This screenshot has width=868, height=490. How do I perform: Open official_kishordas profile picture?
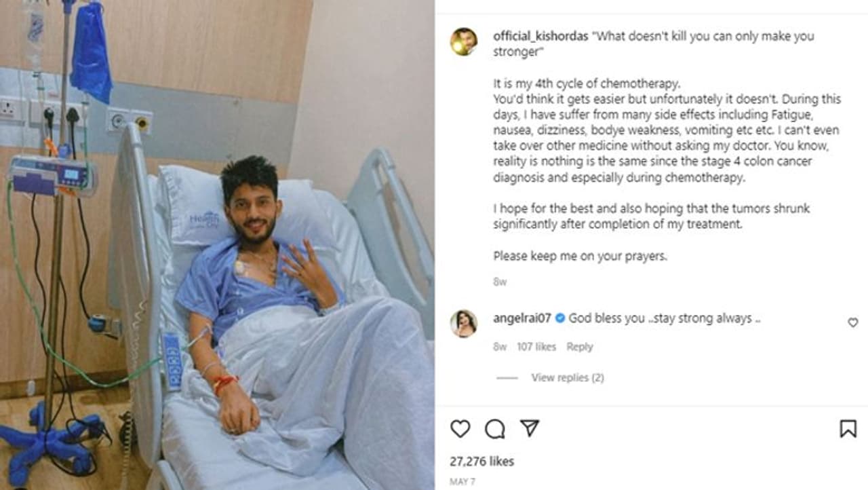point(464,41)
